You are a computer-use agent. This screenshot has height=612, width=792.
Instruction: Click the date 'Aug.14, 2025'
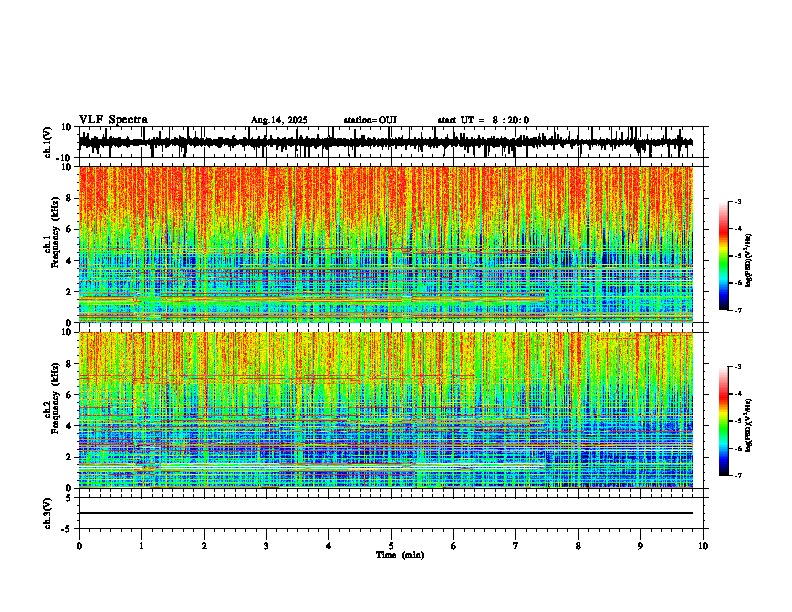(279, 120)
